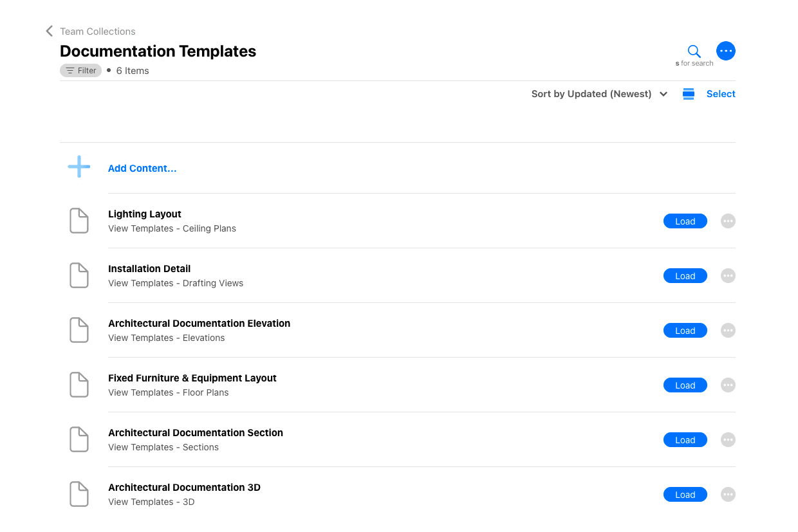Click the file icon beside Lighting Layout
Screen dimensions: 798x532
[79, 221]
